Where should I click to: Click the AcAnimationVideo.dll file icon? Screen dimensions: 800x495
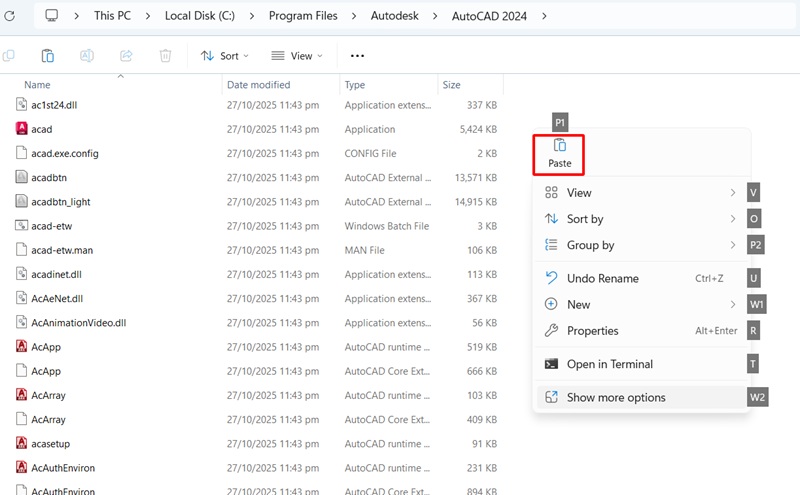point(21,322)
